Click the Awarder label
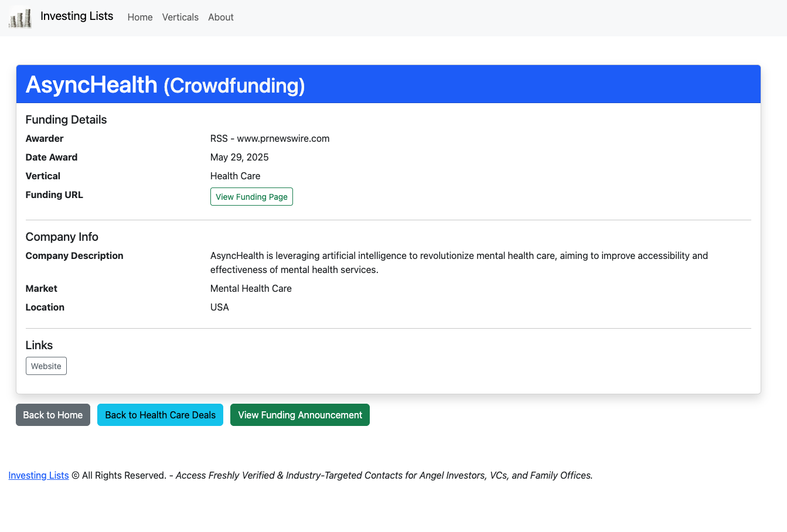Viewport: 787px width, 532px height. (45, 138)
